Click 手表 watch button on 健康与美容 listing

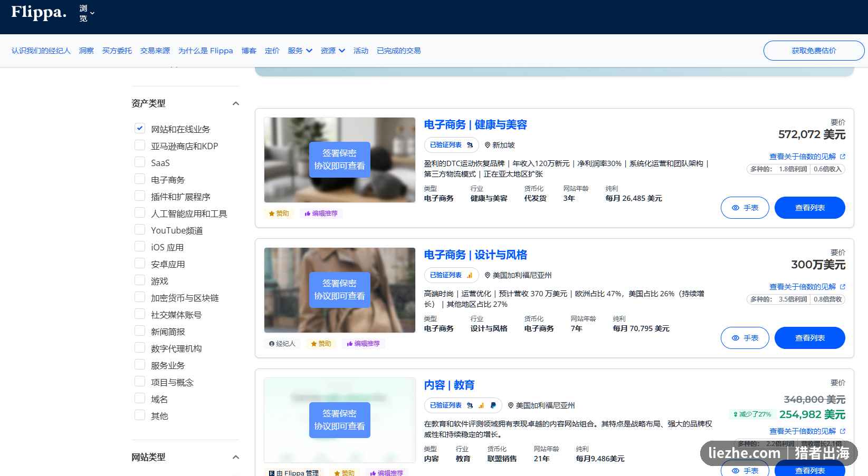point(745,208)
